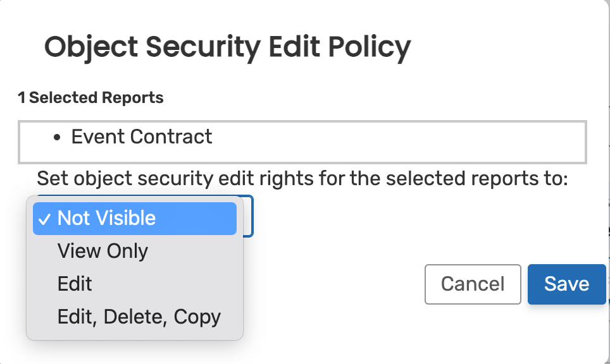
Task: Pick the Edit rights option
Action: pyautogui.click(x=75, y=284)
